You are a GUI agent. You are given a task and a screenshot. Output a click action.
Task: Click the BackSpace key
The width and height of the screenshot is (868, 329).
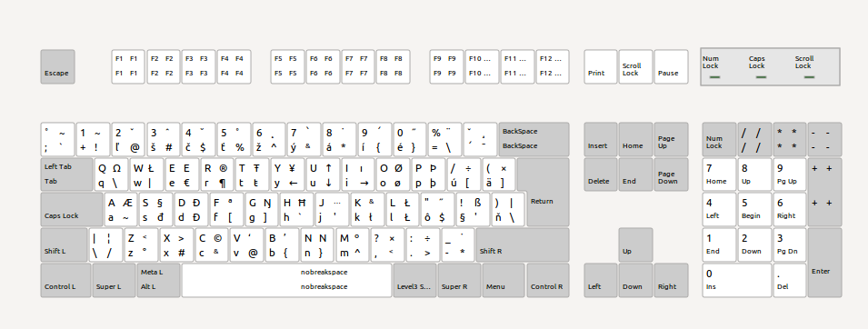point(534,140)
